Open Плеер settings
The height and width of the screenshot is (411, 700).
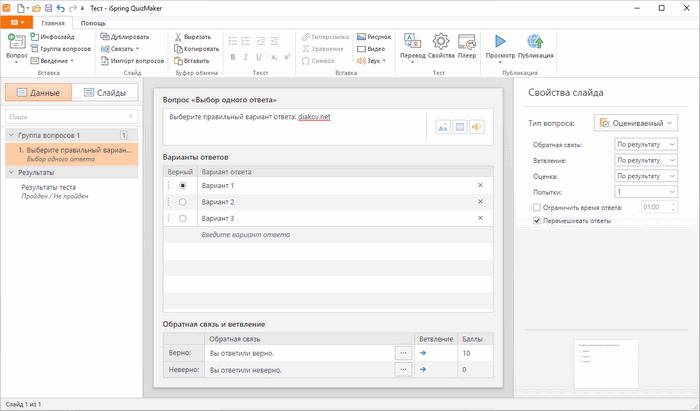[x=467, y=46]
